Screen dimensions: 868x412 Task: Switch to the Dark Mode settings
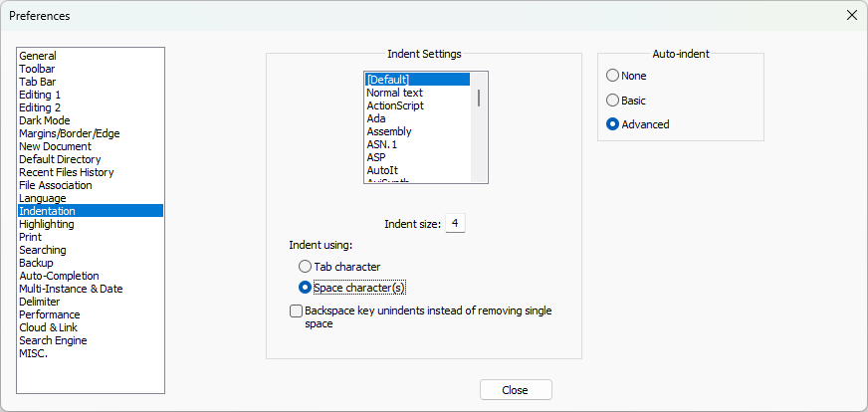click(44, 120)
